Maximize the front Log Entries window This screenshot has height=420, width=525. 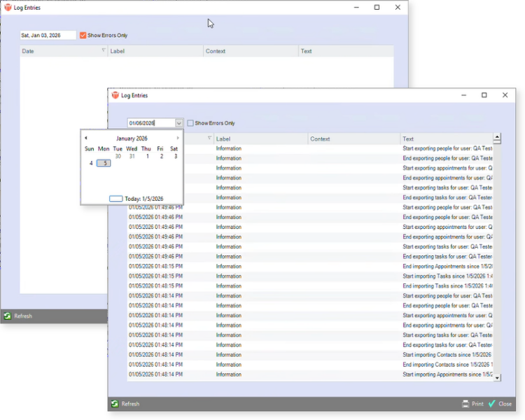(484, 95)
